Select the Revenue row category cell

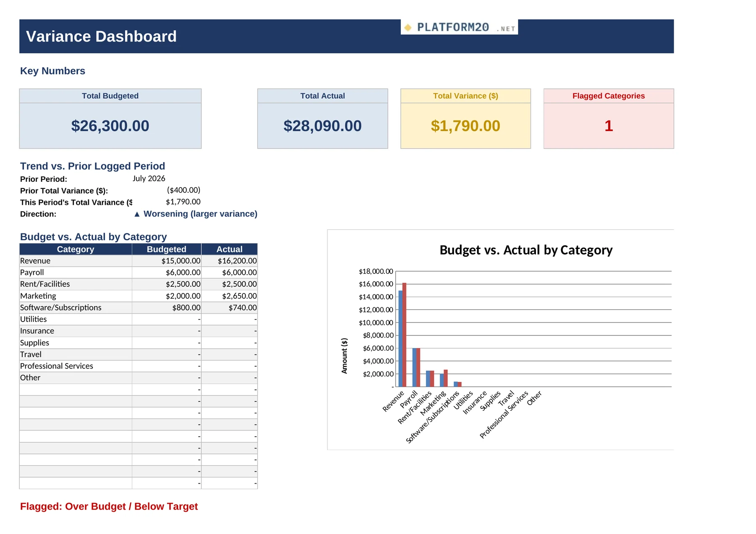(76, 261)
